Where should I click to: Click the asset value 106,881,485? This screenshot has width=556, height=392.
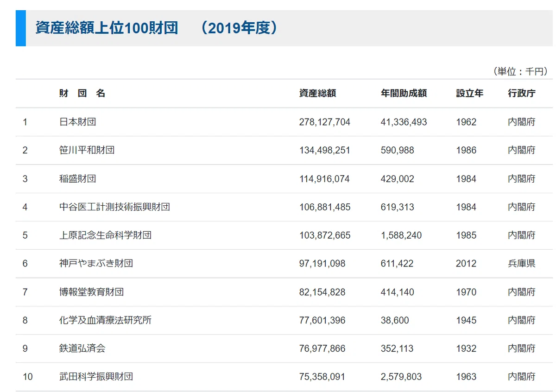click(325, 207)
